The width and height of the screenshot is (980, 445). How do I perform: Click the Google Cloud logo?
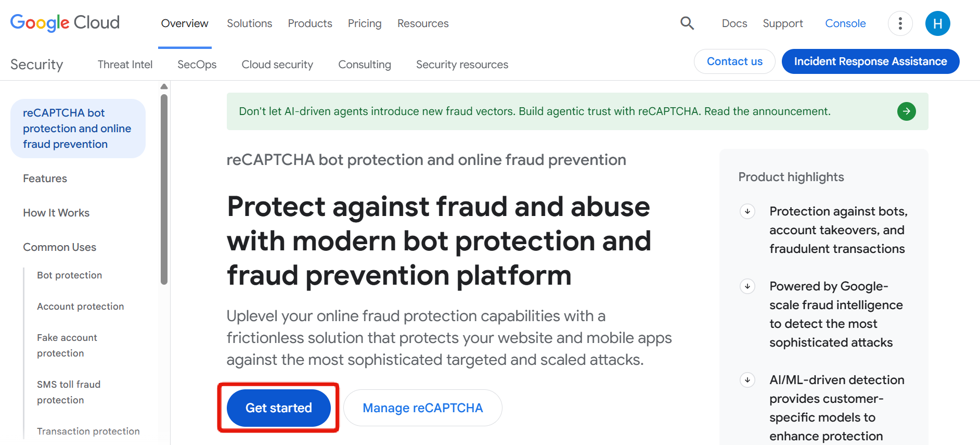pyautogui.click(x=65, y=23)
